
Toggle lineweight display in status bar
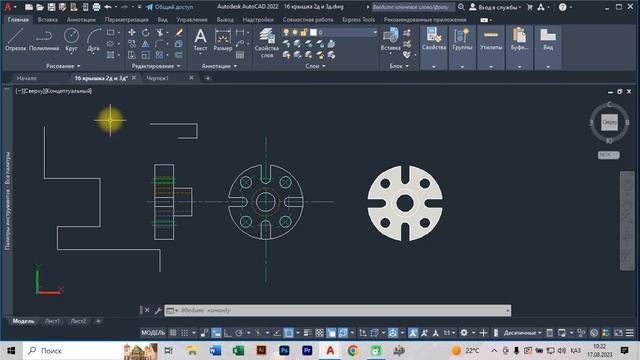click(x=308, y=333)
